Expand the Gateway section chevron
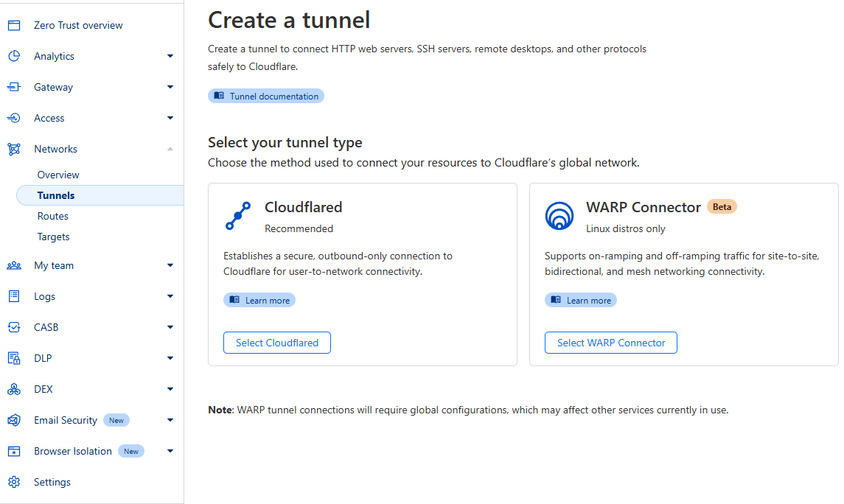844x504 pixels. pos(170,88)
